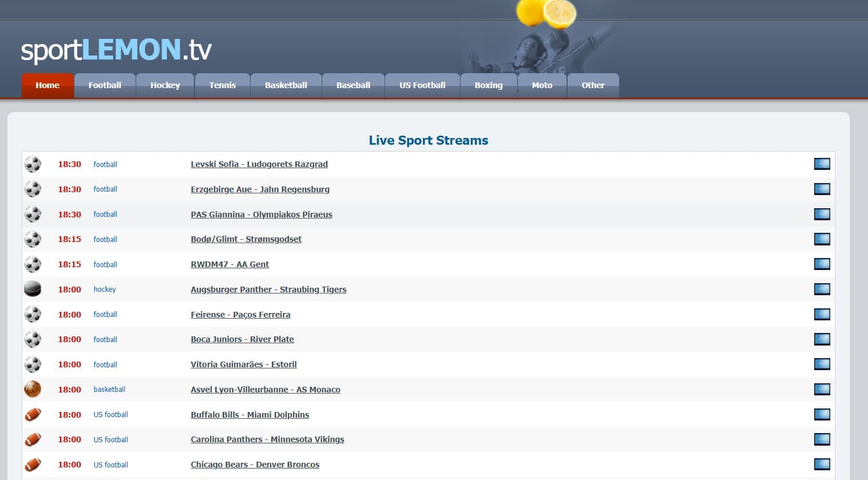Open the Other category tab
Viewport: 868px width, 480px height.
click(593, 85)
